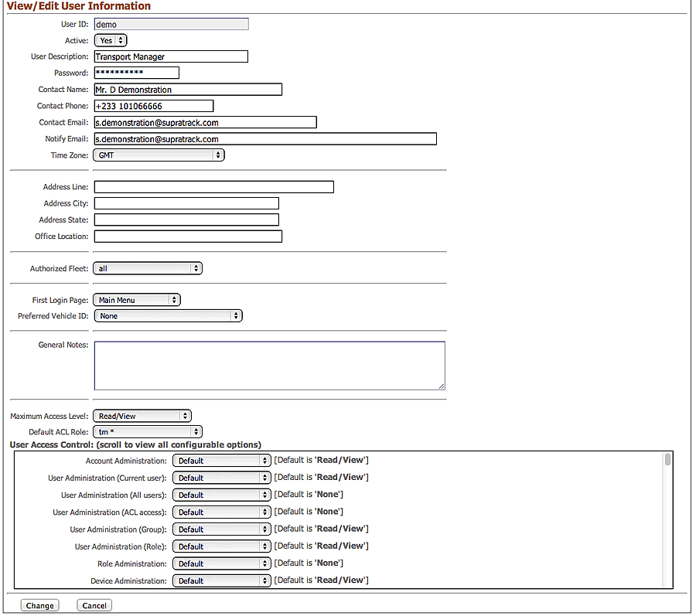Open User Administration (Current user) dropdown
This screenshot has height=616, width=696.
[221, 478]
